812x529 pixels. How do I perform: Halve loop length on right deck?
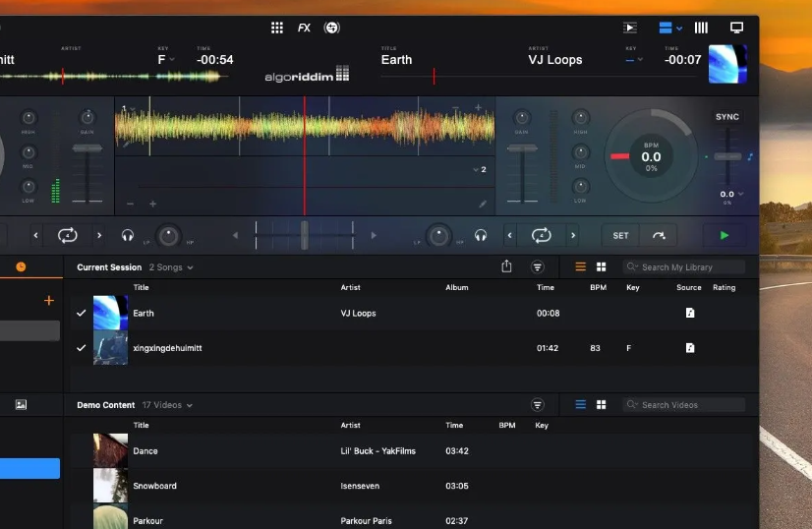point(509,236)
